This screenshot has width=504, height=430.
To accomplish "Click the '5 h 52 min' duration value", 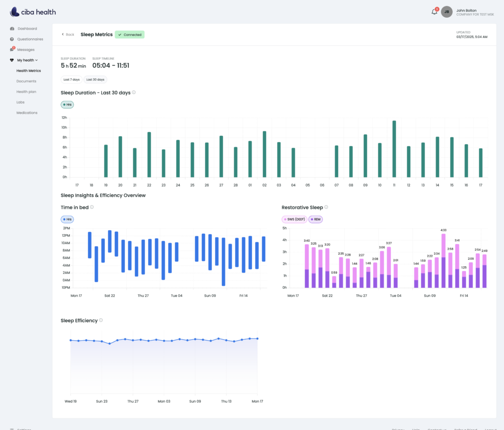I will click(x=73, y=65).
